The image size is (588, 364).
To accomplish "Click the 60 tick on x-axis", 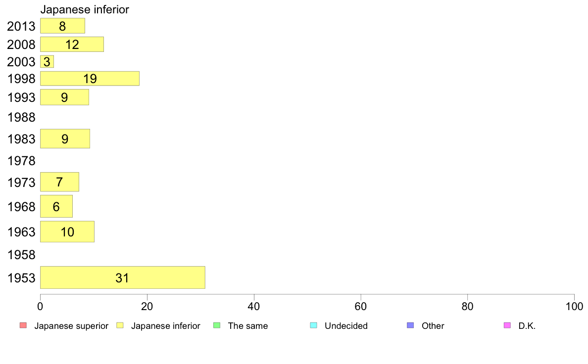I will click(360, 307).
